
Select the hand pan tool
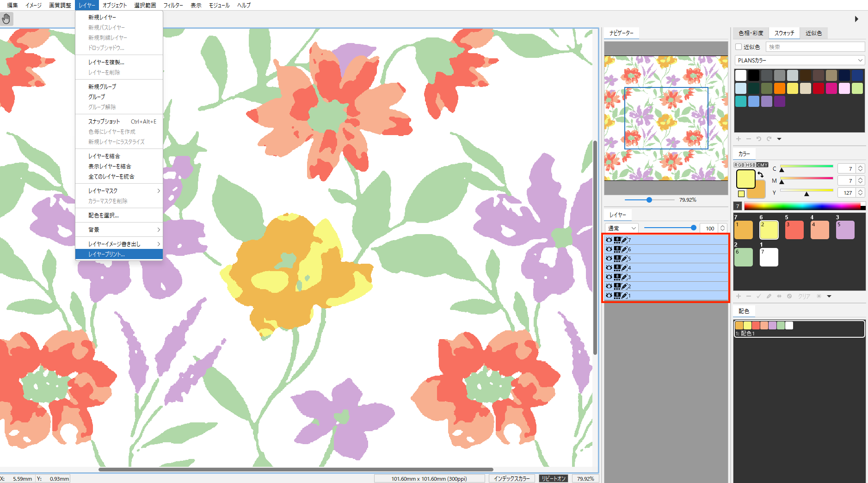(6, 19)
